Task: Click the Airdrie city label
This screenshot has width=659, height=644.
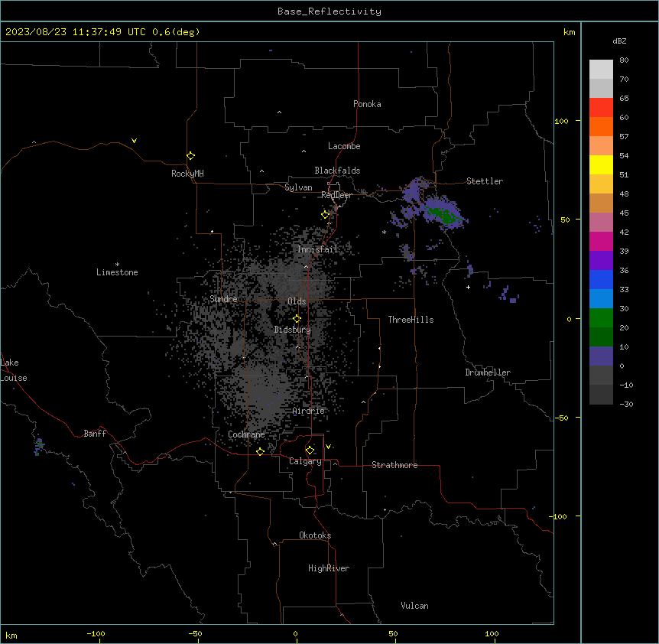Action: coord(308,411)
